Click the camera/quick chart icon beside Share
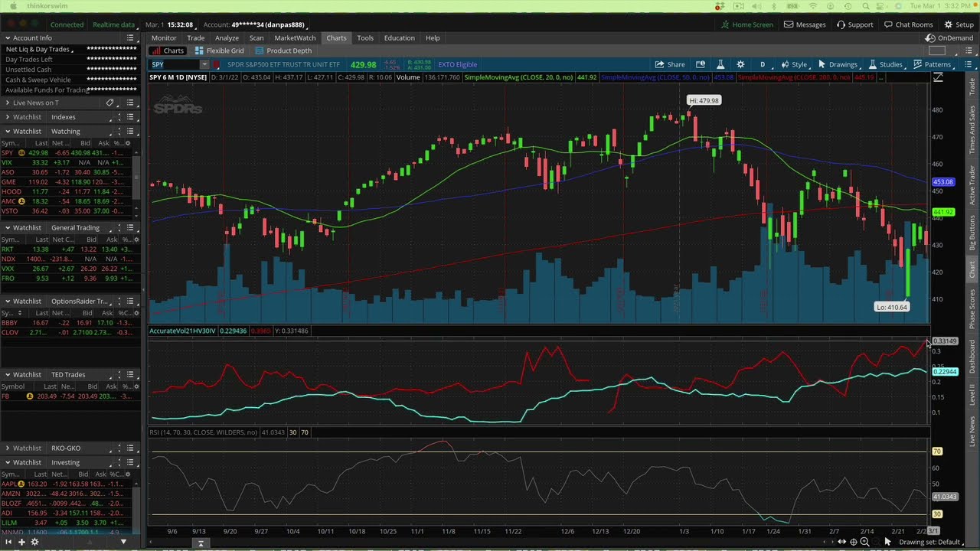 pos(701,64)
